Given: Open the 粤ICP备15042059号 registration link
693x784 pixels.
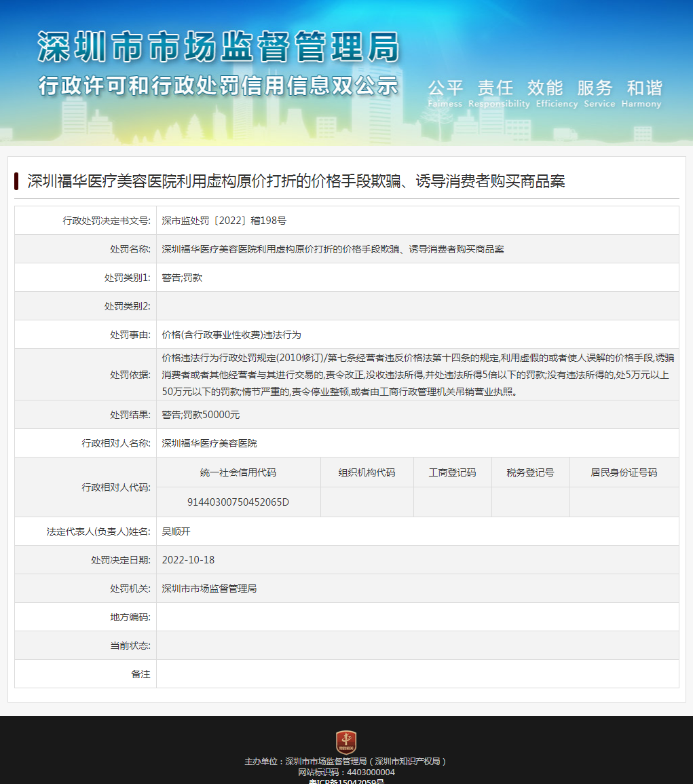Looking at the screenshot, I should (x=346, y=781).
